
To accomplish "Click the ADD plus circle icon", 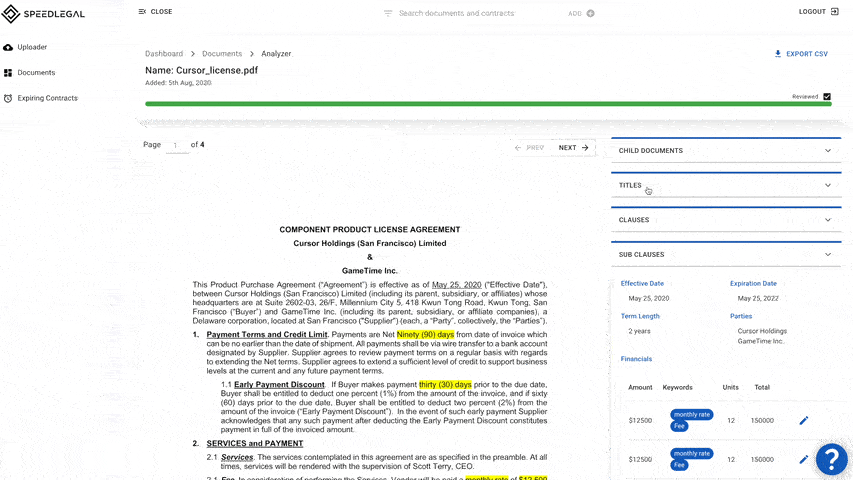I will tap(590, 13).
